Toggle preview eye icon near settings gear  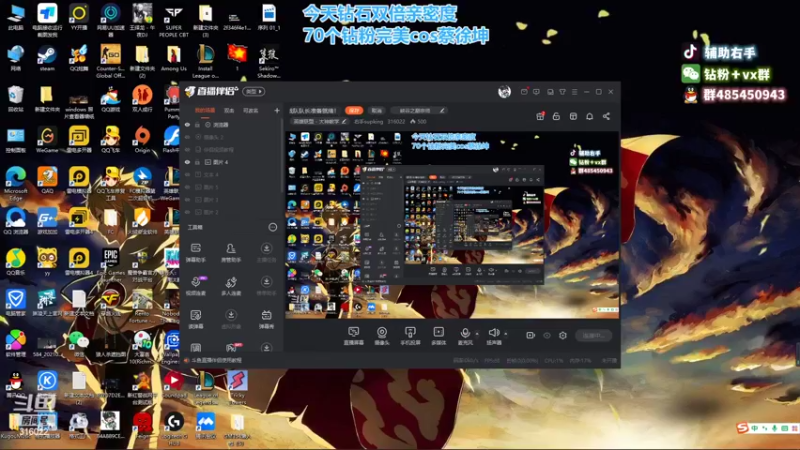[547, 335]
